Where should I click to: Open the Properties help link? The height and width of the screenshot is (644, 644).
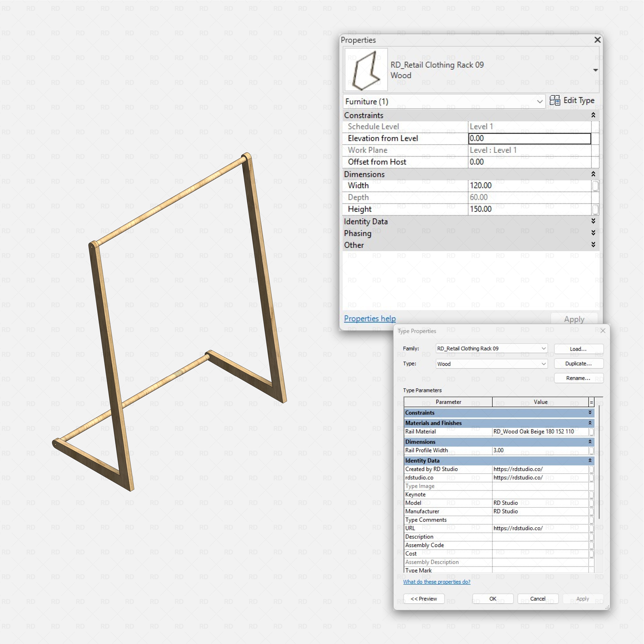[370, 319]
